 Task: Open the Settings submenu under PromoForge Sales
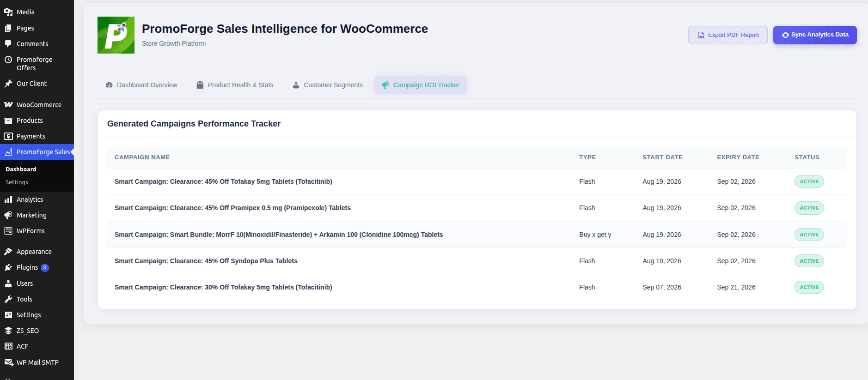(x=17, y=182)
